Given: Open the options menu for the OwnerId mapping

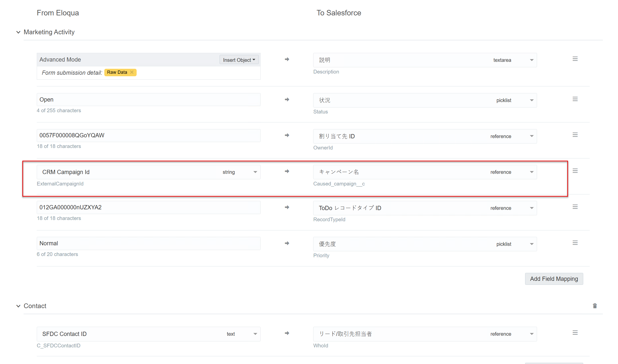Looking at the screenshot, I should click(575, 135).
